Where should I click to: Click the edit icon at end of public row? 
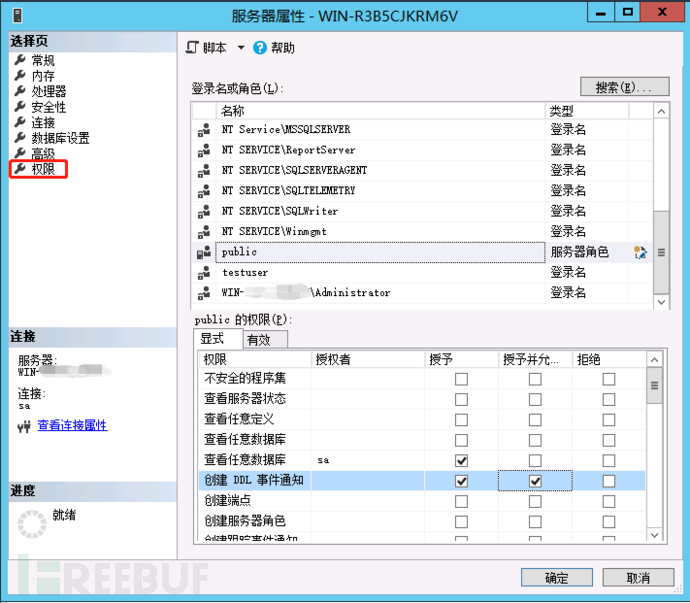[x=640, y=253]
